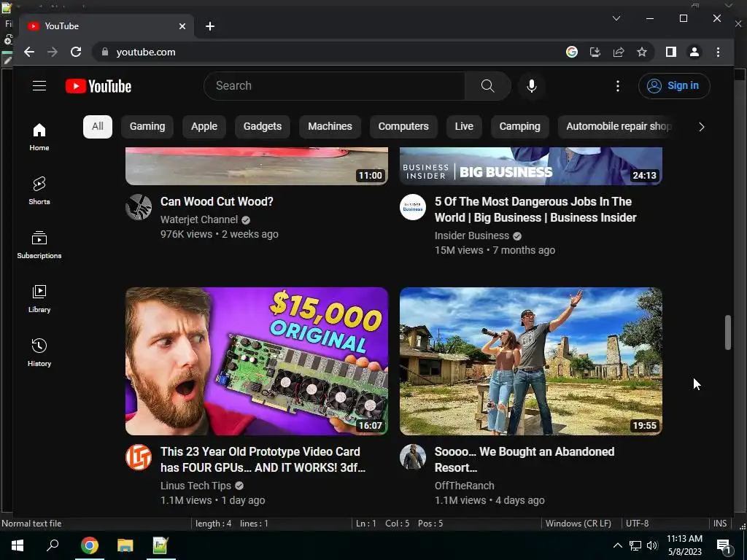Click the install app icon
The width and height of the screenshot is (747, 560).
595,52
